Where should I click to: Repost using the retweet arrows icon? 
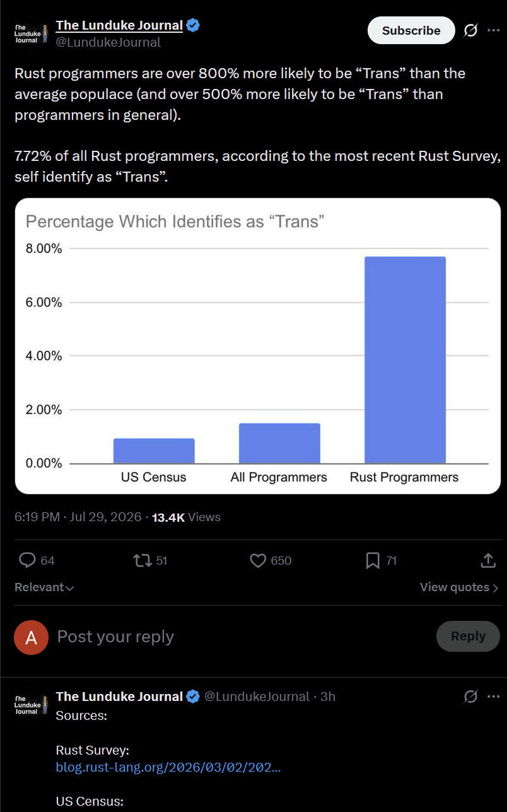pyautogui.click(x=143, y=560)
